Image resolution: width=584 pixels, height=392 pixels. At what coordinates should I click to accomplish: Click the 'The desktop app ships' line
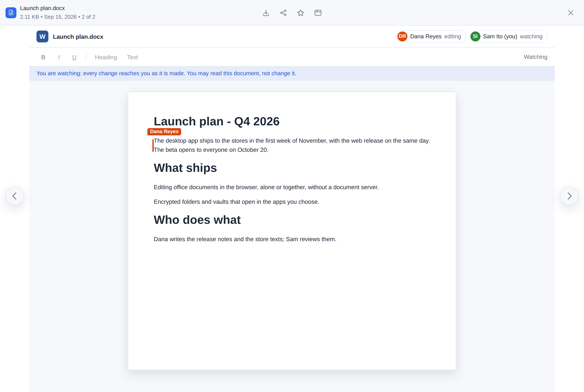[292, 141]
